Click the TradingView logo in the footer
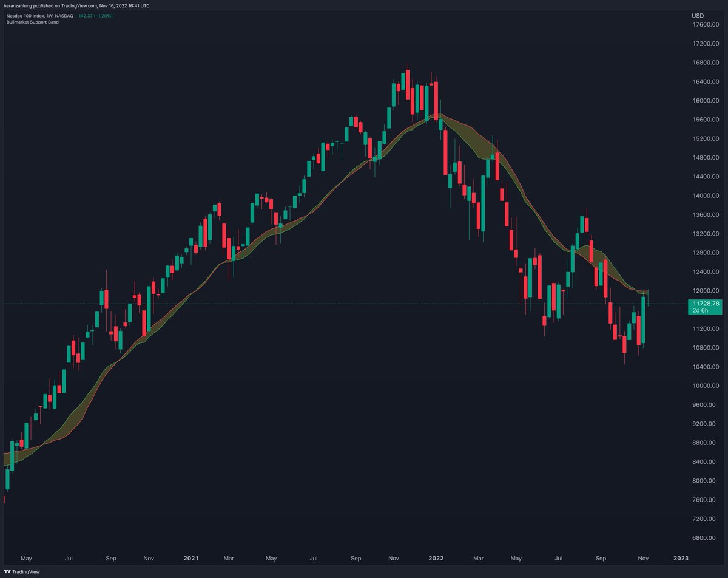Screen dimensions: 728x578 [22, 572]
